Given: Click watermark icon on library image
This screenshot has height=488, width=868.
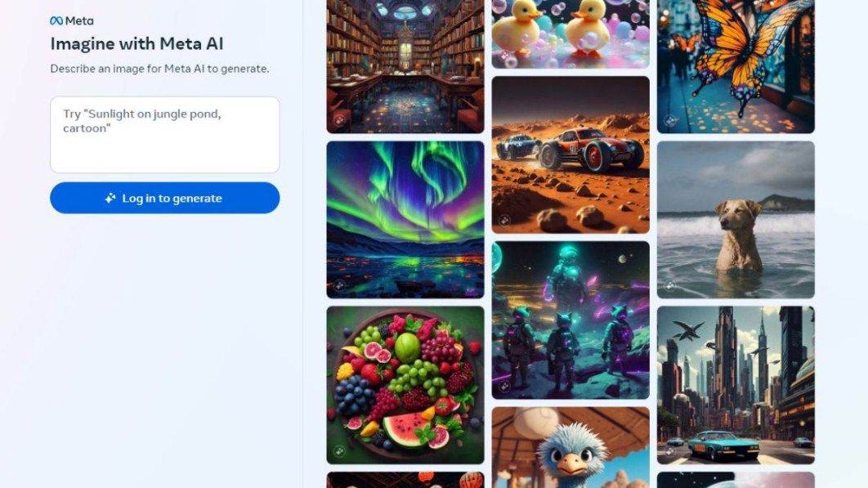Looking at the screenshot, I should click(339, 120).
